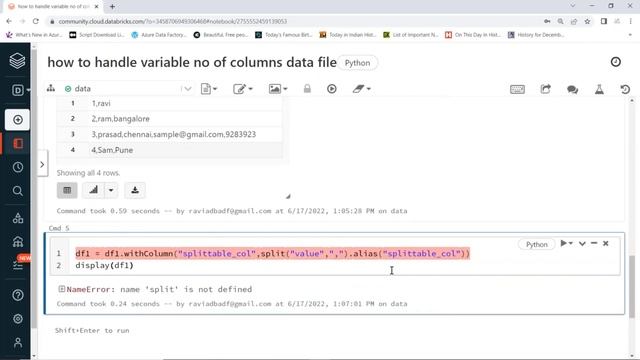This screenshot has width=640, height=360.
Task: Open 'Script Download' bookmark
Action: click(97, 35)
